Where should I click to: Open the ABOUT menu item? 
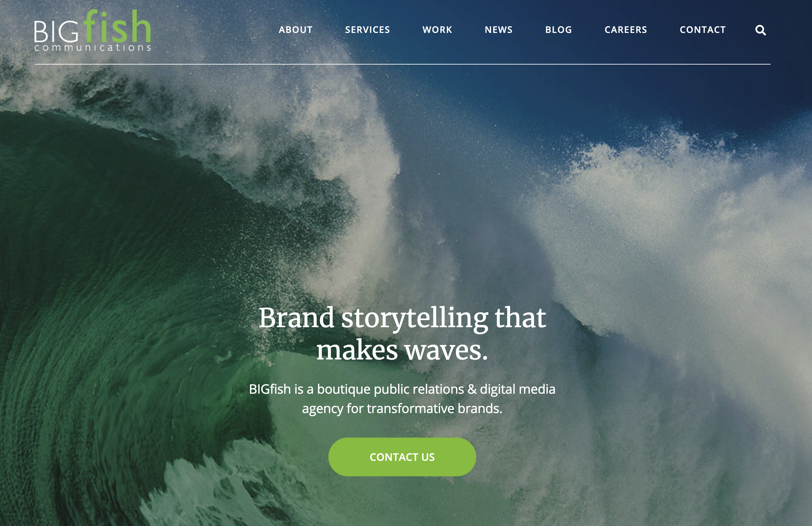tap(295, 30)
